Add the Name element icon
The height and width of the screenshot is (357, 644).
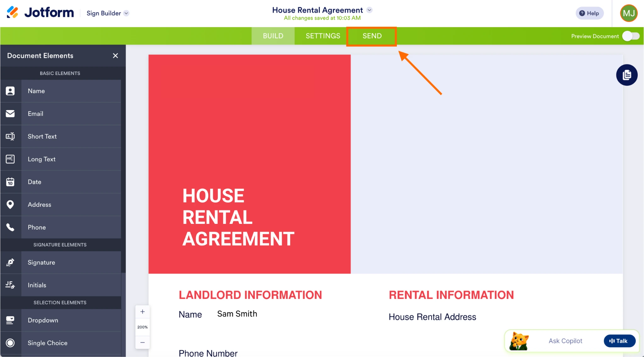(10, 91)
